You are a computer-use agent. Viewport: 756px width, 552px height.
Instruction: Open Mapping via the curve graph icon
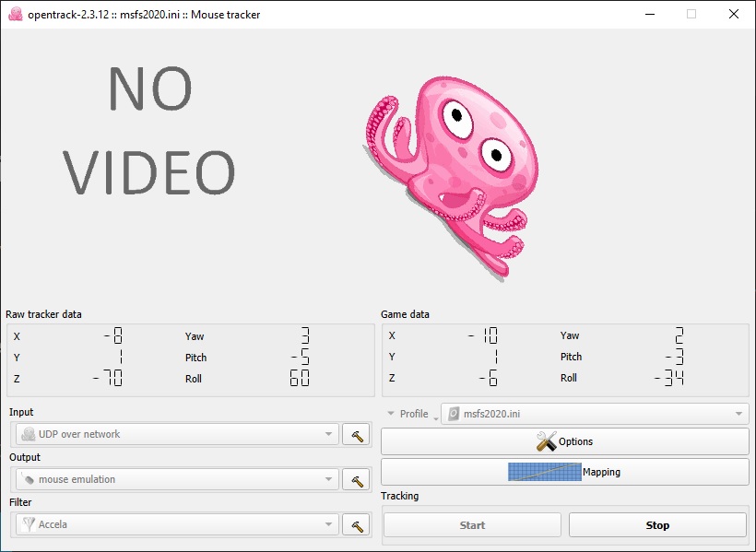[x=544, y=472]
